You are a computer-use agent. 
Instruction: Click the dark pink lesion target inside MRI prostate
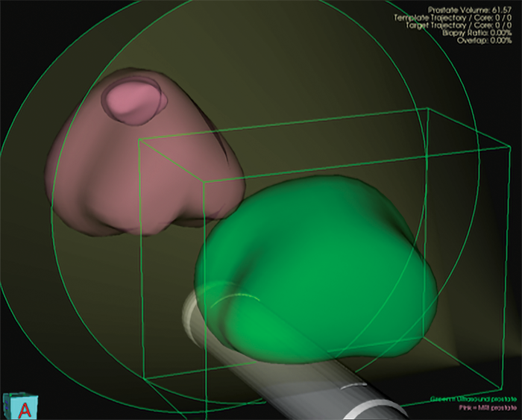[x=136, y=100]
